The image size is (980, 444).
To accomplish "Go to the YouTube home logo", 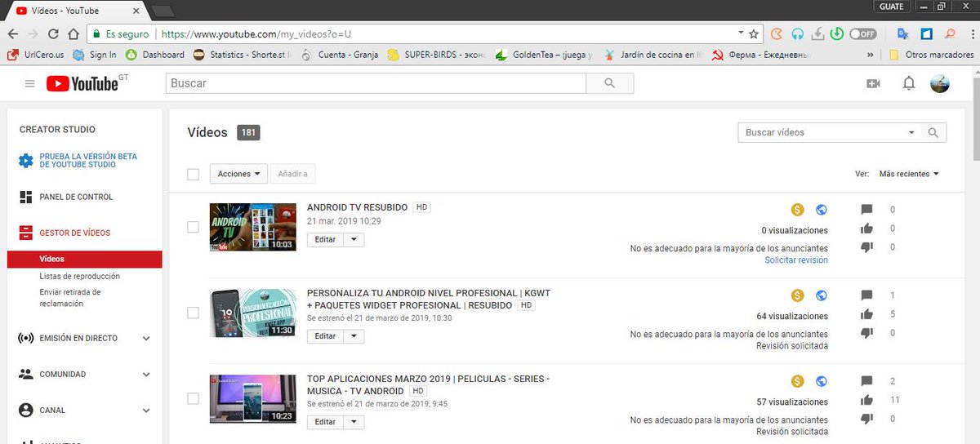I will coord(82,83).
